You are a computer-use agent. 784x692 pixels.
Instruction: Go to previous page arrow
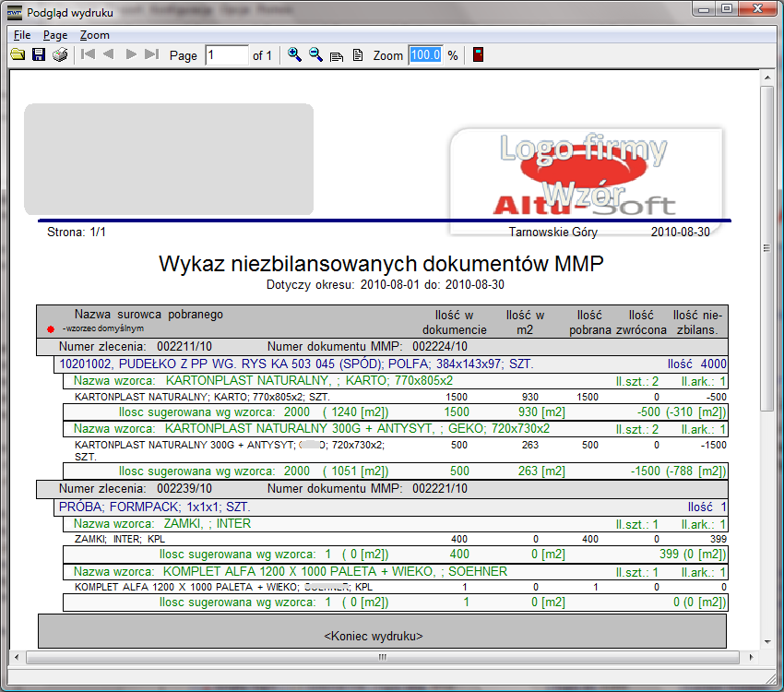pos(109,55)
